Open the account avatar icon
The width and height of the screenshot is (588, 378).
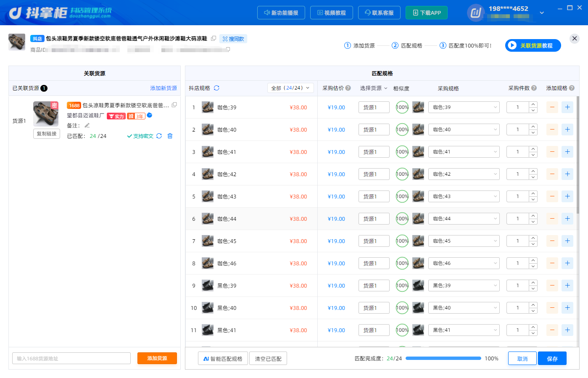476,13
